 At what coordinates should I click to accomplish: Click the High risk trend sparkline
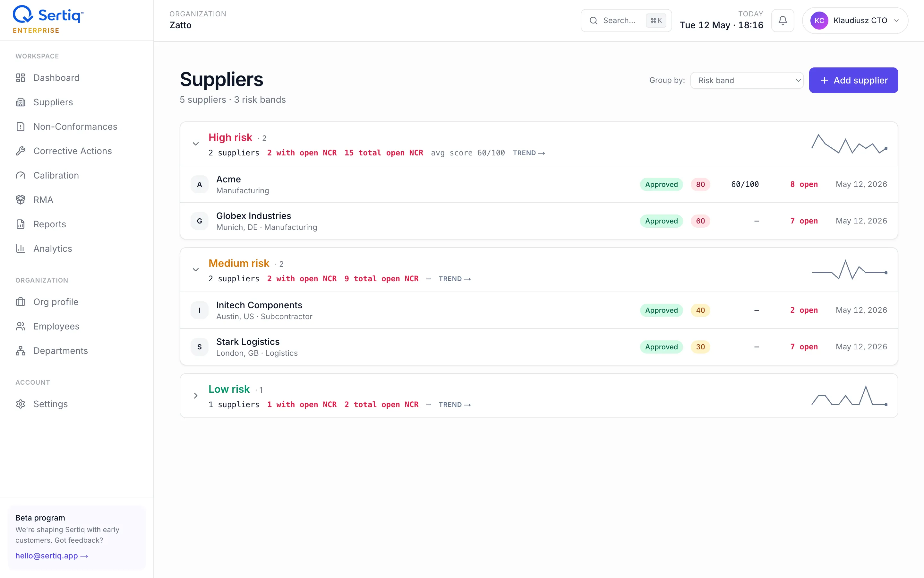click(x=849, y=144)
